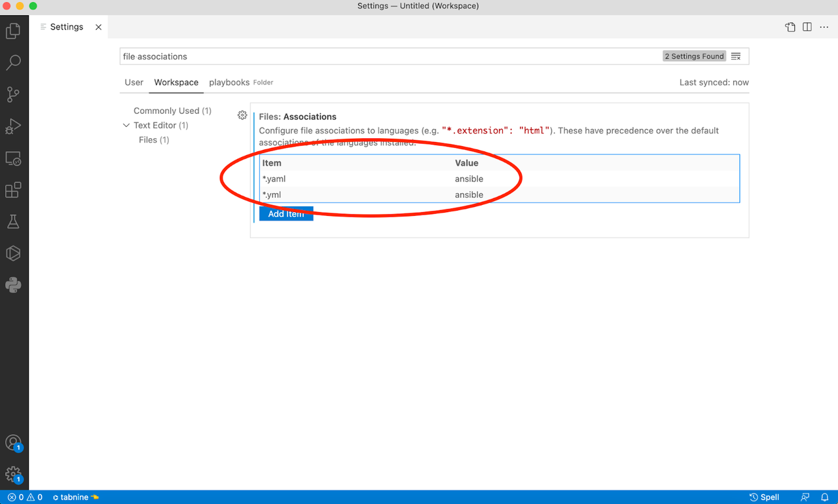
Task: Open the Python icon in activity bar
Action: click(x=13, y=285)
